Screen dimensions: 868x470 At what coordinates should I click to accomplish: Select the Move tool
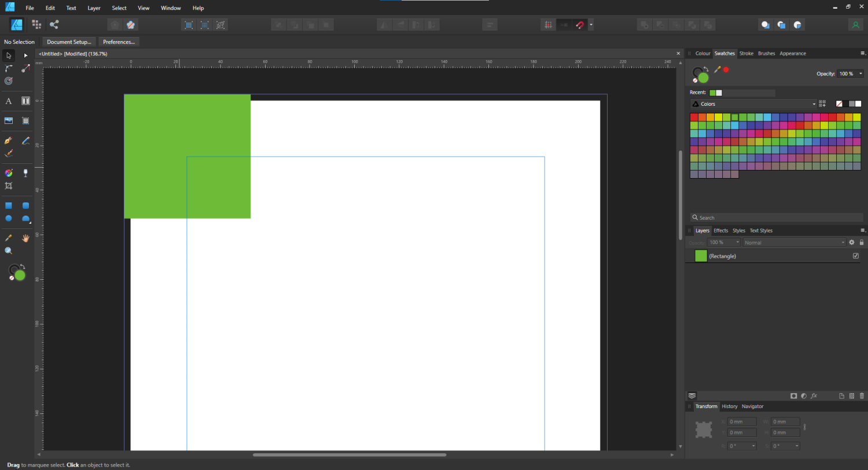(8, 55)
